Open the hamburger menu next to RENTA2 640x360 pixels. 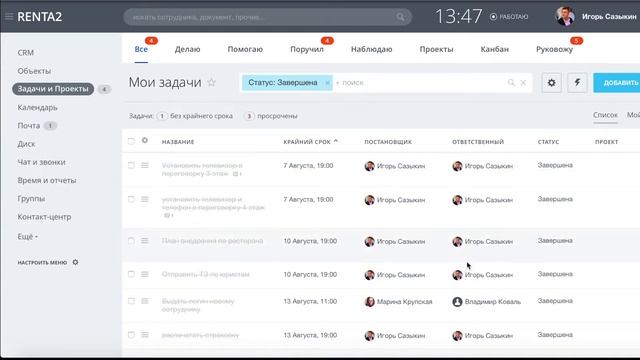pyautogui.click(x=9, y=17)
